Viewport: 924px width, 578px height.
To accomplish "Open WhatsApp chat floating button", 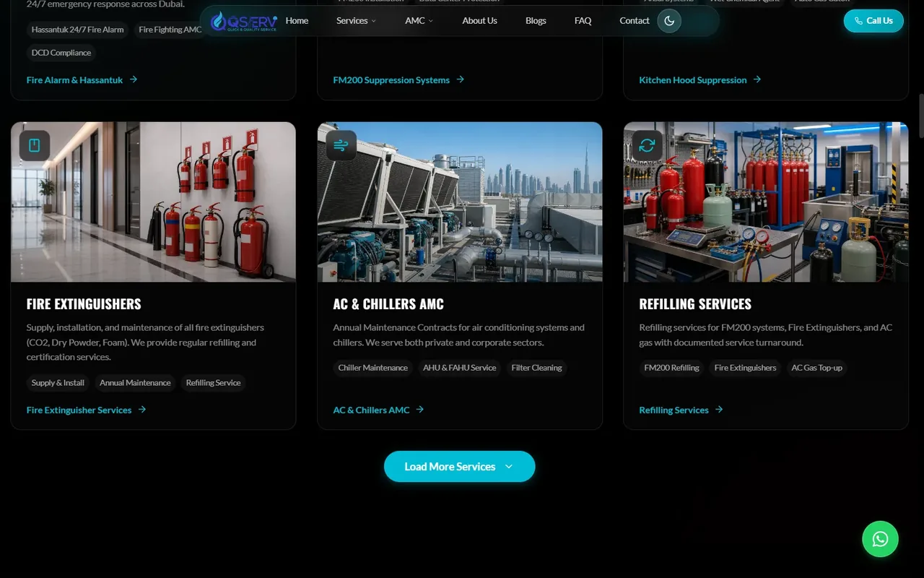I will (880, 539).
